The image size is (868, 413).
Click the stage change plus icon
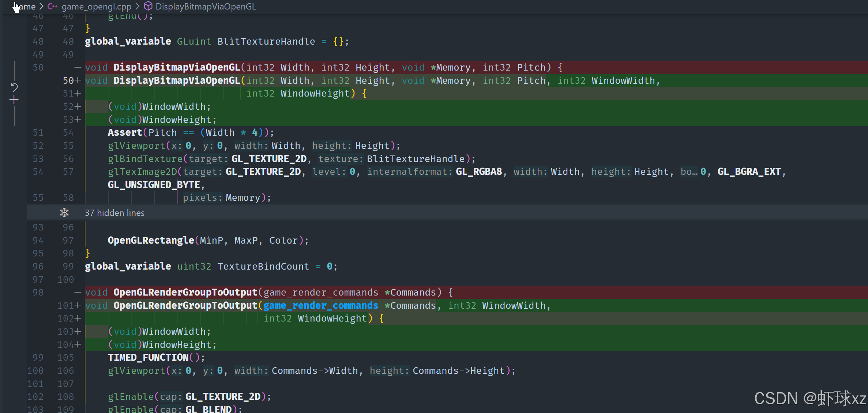point(14,100)
